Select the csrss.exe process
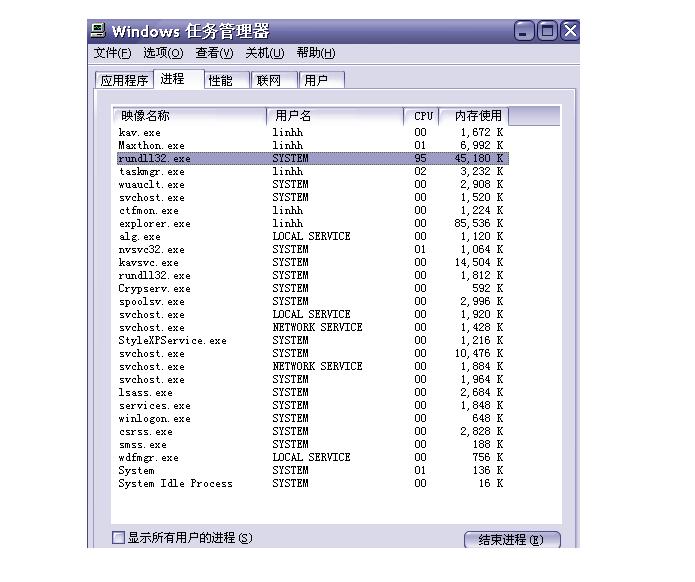This screenshot has width=695, height=582. click(313, 431)
